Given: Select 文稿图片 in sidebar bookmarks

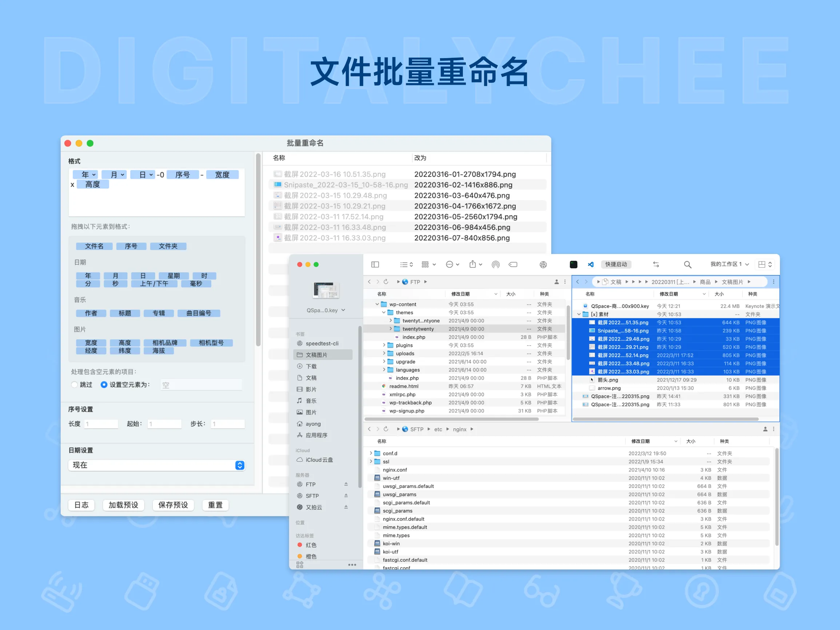Looking at the screenshot, I should tap(316, 355).
